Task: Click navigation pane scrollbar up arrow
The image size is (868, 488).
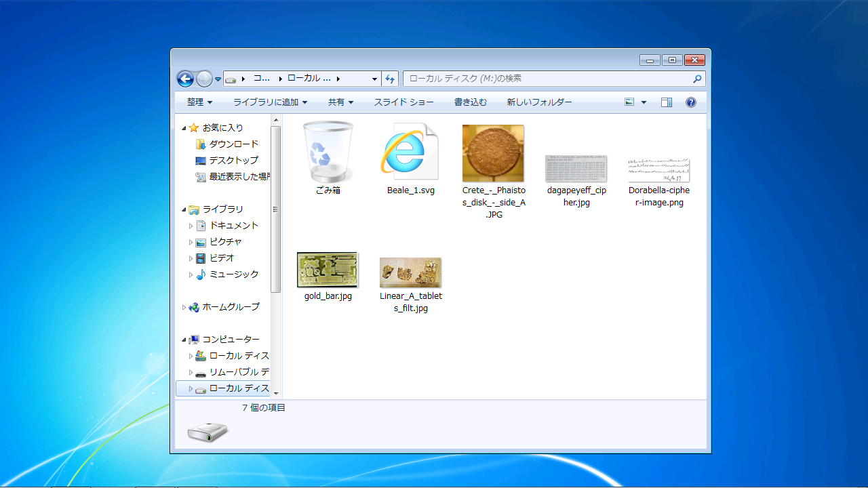Action: tap(276, 120)
